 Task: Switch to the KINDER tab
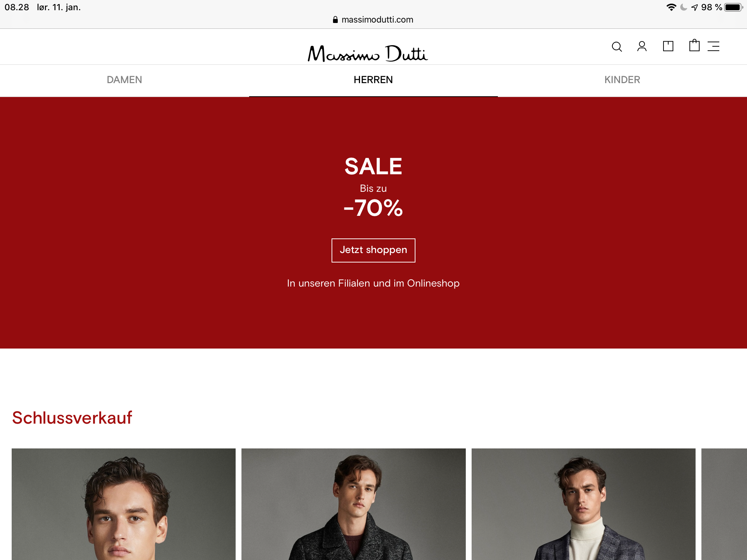[622, 80]
